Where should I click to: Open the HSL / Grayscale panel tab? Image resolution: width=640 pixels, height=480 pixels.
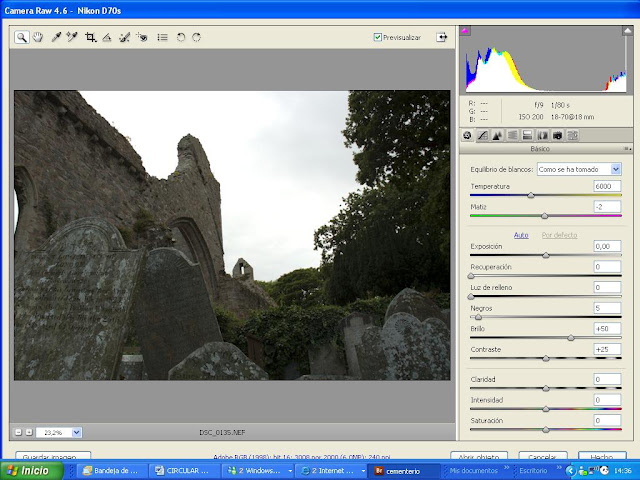[512, 136]
